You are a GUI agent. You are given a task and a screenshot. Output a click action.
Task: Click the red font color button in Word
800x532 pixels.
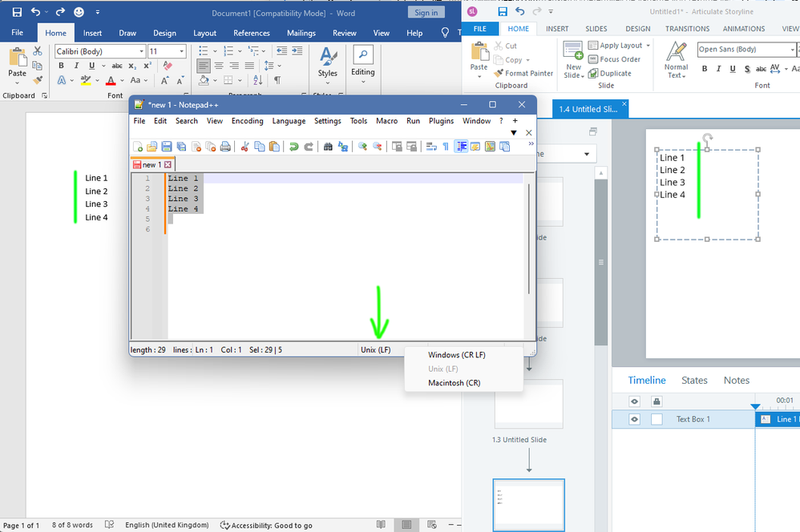[111, 81]
